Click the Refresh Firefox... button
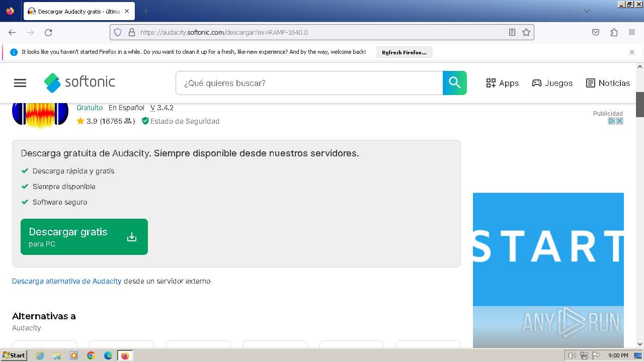The width and height of the screenshot is (644, 362). click(x=404, y=52)
